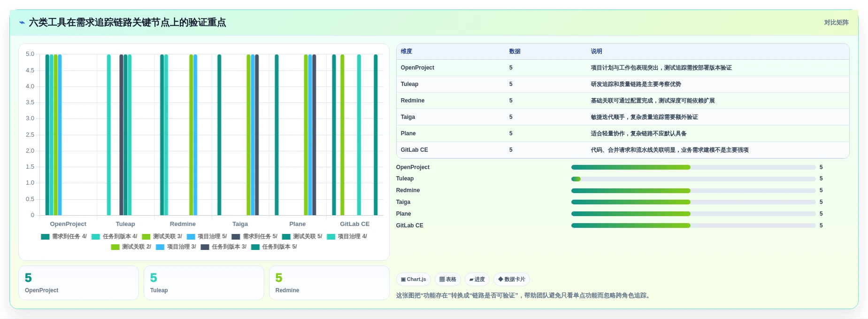Click the 数据 column header

515,52
